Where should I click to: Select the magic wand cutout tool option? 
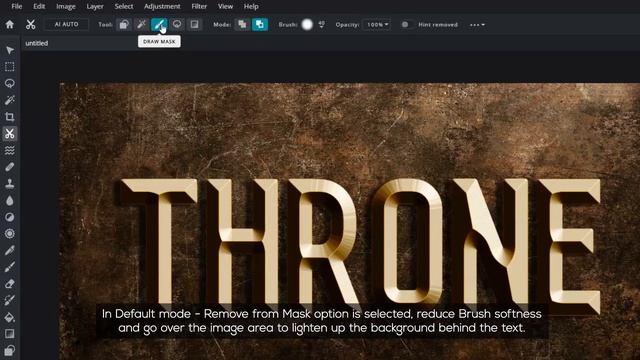tap(141, 24)
